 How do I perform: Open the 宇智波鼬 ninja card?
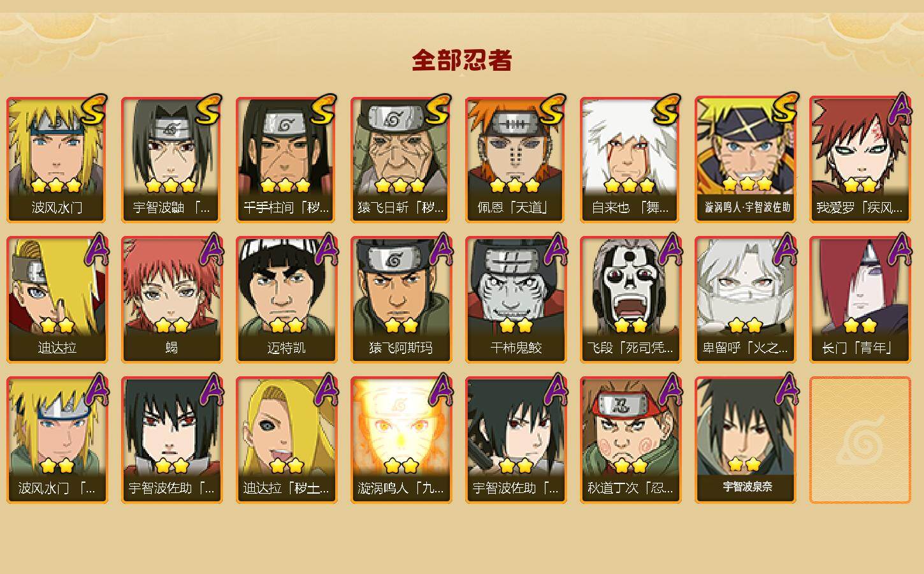(x=171, y=159)
